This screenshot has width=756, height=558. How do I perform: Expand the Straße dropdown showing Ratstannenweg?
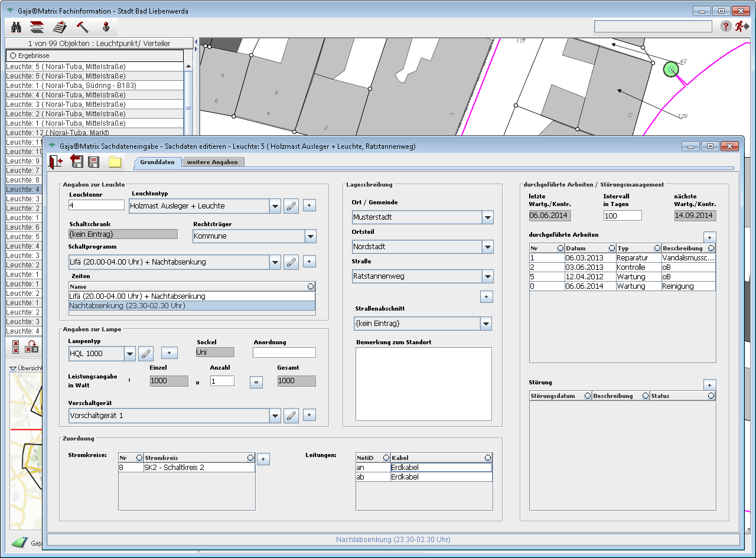[x=487, y=276]
